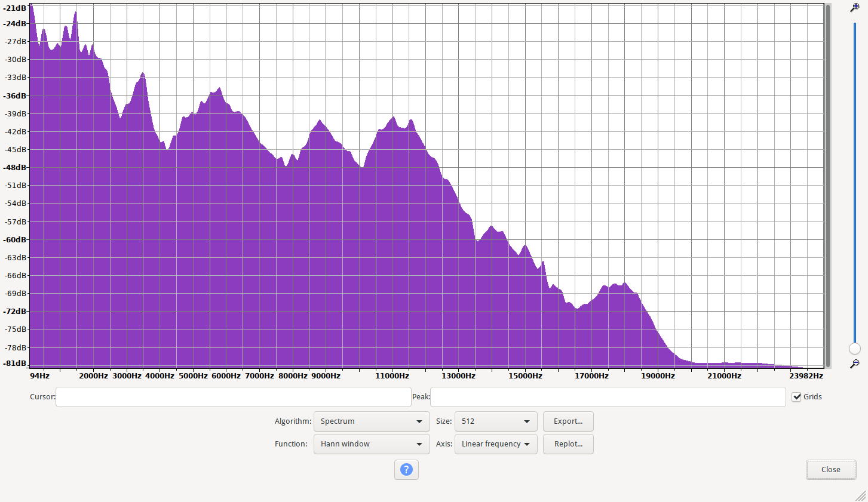This screenshot has height=502, width=868.
Task: Click the 17000Hz frequency axis label
Action: 592,375
